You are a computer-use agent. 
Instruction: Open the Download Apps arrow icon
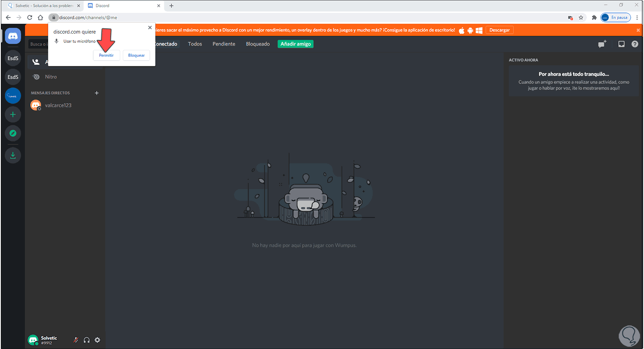tap(13, 155)
